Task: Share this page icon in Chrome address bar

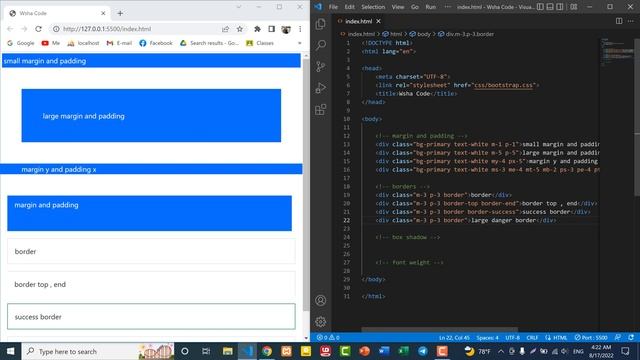Action: pyautogui.click(x=225, y=29)
